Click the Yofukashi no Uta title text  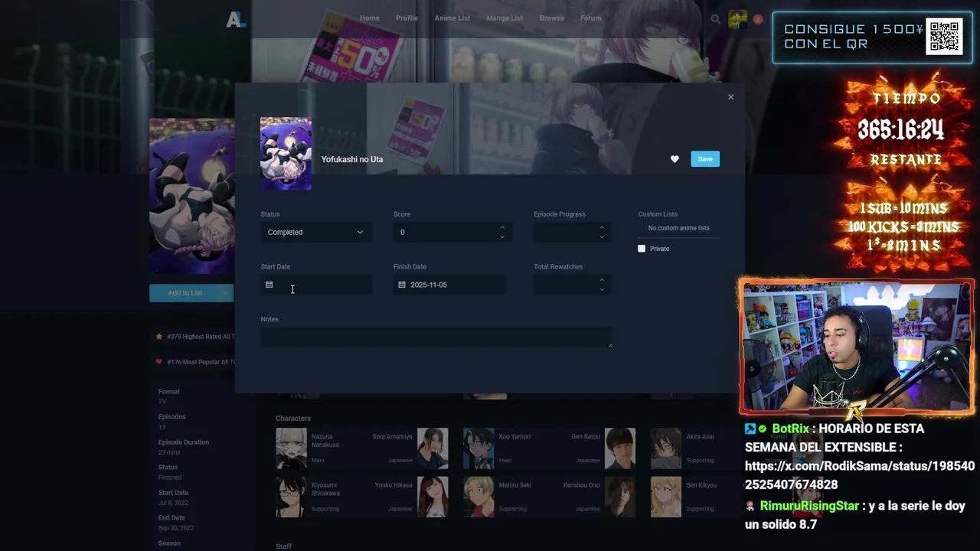(352, 159)
